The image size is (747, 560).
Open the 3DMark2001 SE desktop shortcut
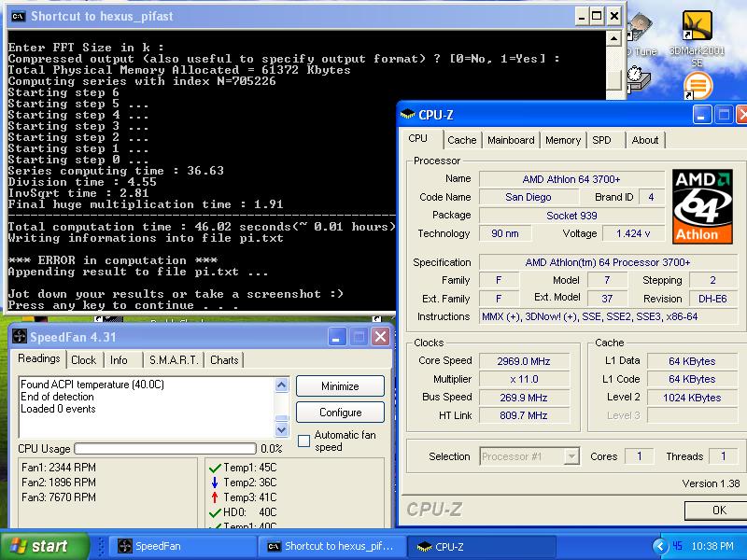pyautogui.click(x=697, y=38)
